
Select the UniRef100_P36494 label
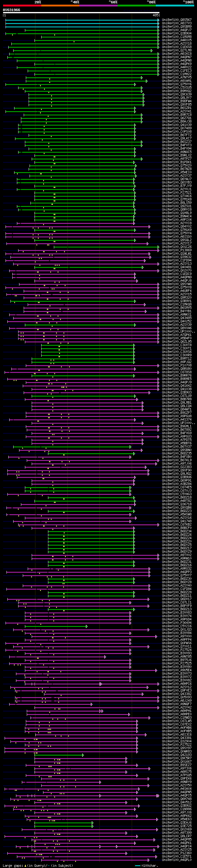(x=177, y=623)
